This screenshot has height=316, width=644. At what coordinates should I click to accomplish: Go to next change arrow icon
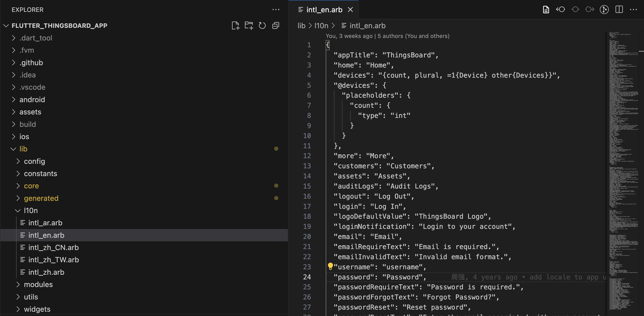tap(590, 10)
